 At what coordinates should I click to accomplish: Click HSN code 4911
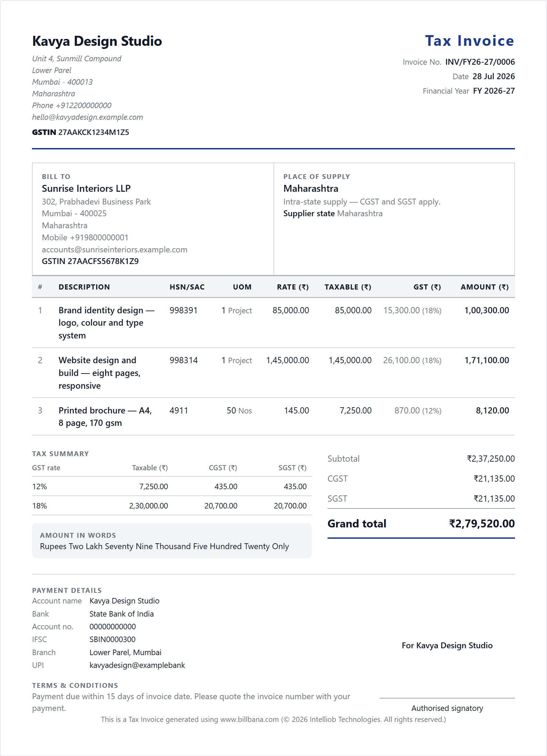pos(178,411)
